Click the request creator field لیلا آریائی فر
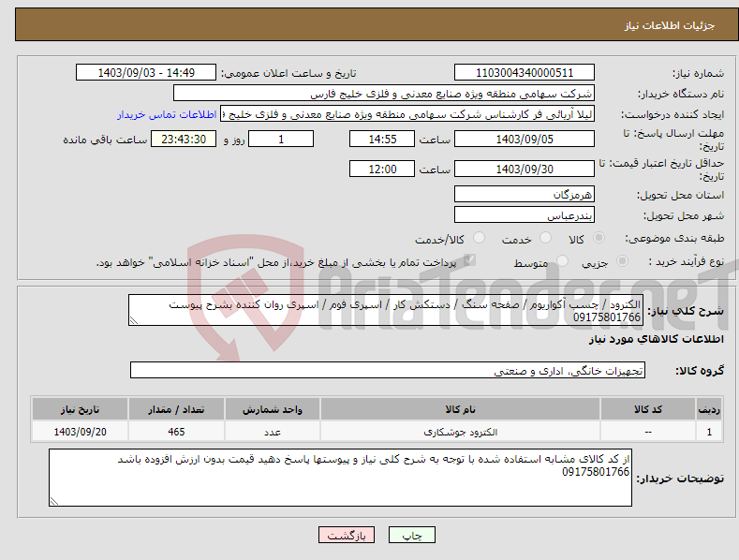 click(x=407, y=114)
